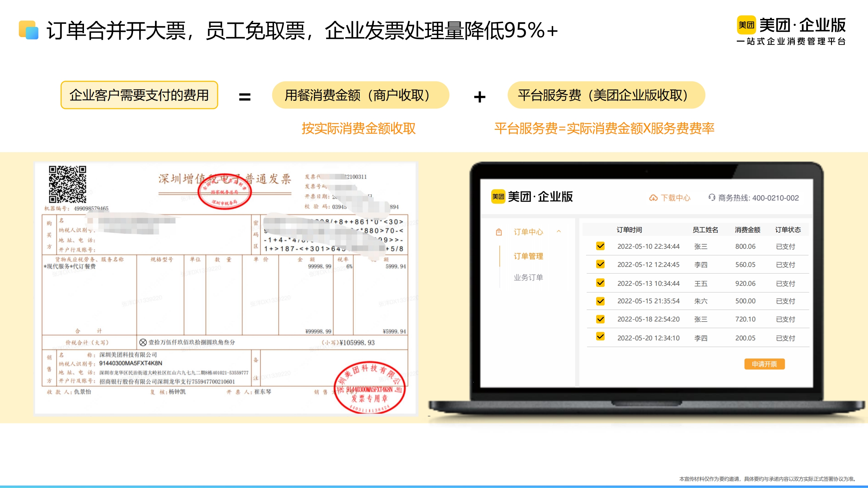Click the 按实际消费金额收取 orange caption

tap(359, 128)
